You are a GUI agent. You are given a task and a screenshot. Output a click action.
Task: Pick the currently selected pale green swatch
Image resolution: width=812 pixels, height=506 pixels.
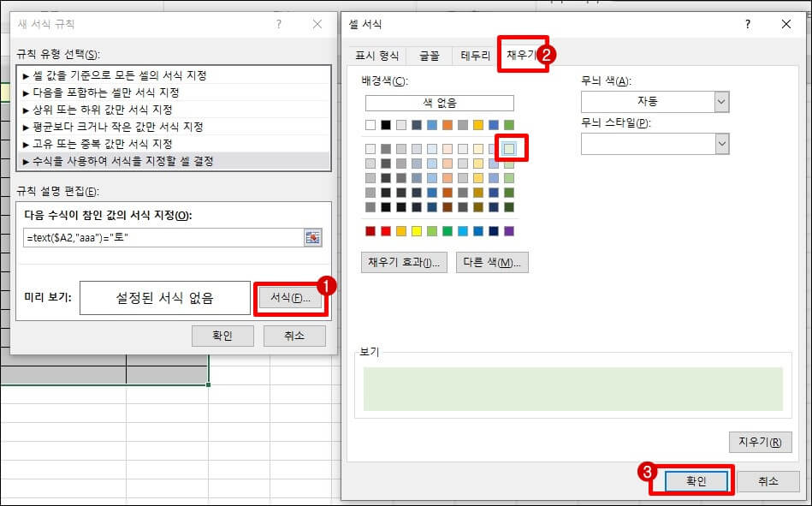[509, 149]
